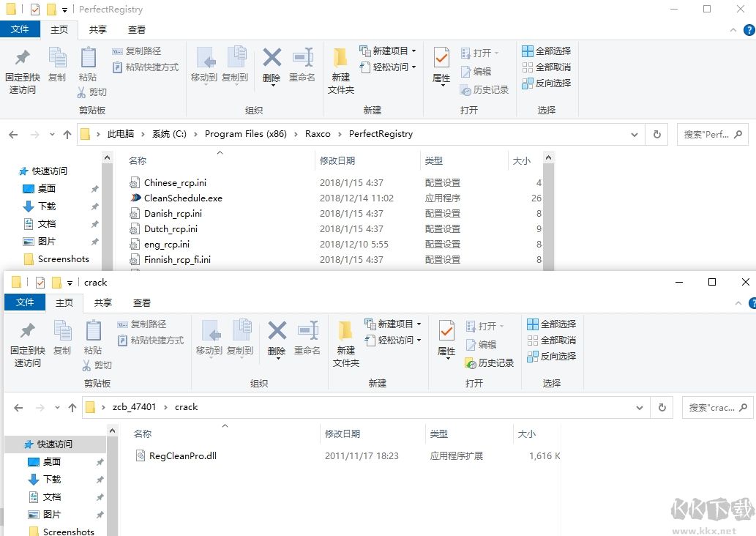Screen dimensions: 756x536
Task: Click Help icon in PerfectRegistry window
Action: point(749,30)
